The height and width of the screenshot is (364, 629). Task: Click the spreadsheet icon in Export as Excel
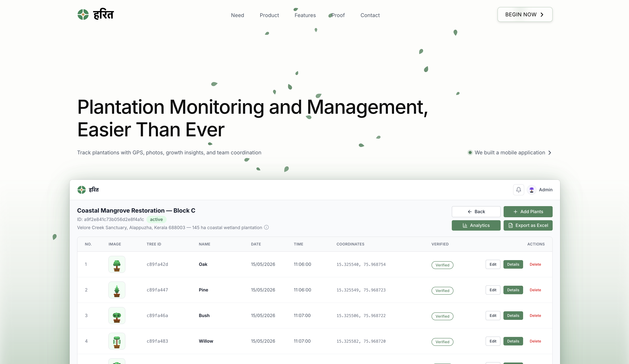510,225
